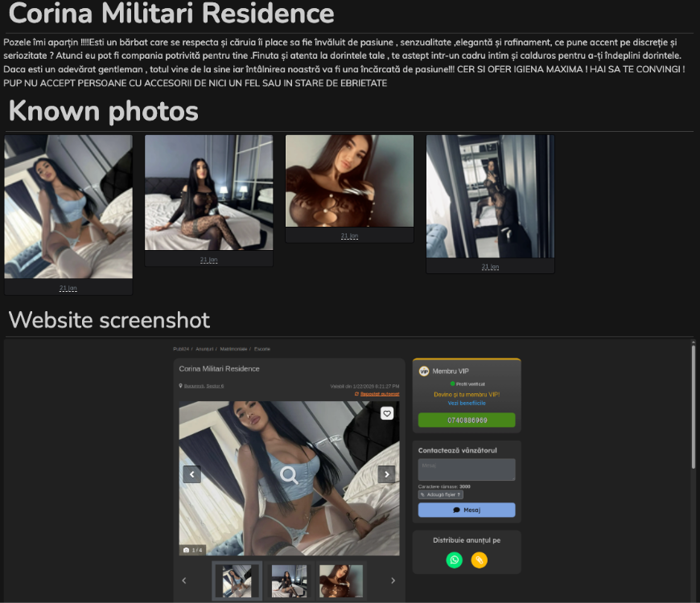The width and height of the screenshot is (700, 603).
Task: Open the Vezi beneficiile link
Action: (467, 403)
